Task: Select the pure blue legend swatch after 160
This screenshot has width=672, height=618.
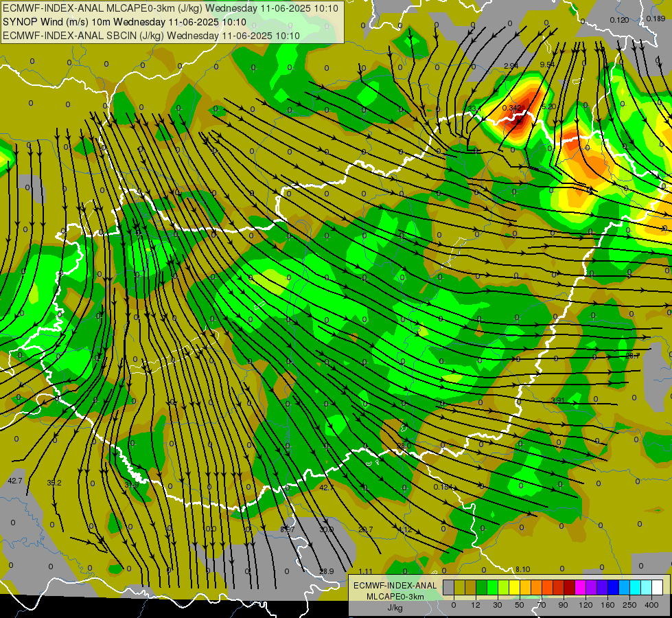Action: (x=613, y=587)
